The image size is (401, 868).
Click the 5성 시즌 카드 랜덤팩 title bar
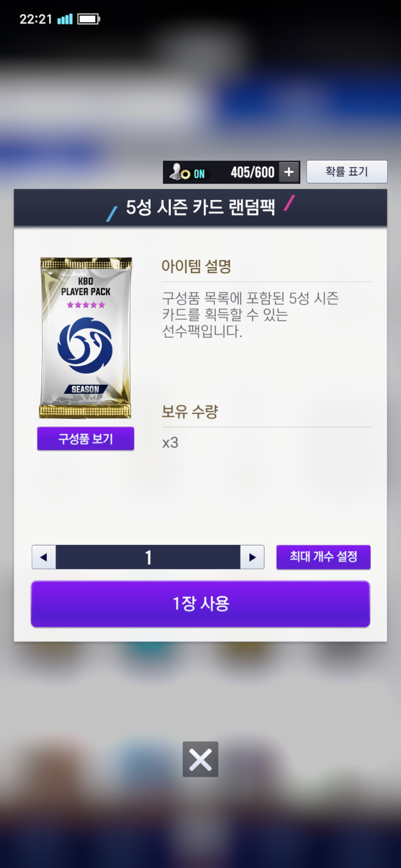pos(200,207)
